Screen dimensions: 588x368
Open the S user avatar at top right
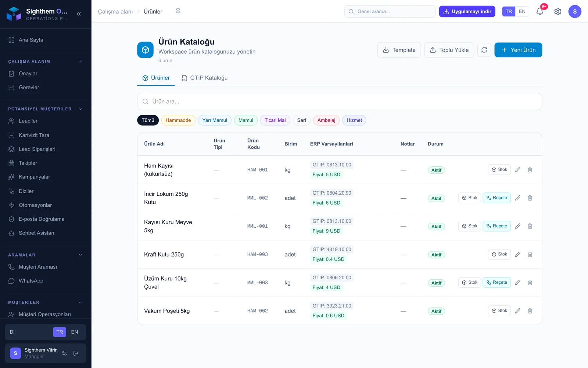[x=575, y=11]
